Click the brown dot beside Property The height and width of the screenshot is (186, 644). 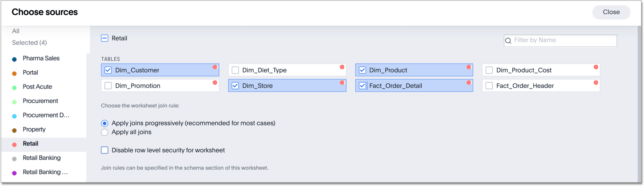pos(14,130)
